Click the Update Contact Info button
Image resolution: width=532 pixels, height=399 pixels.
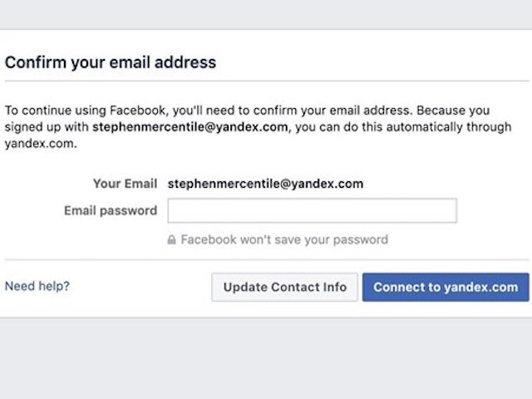coord(284,287)
